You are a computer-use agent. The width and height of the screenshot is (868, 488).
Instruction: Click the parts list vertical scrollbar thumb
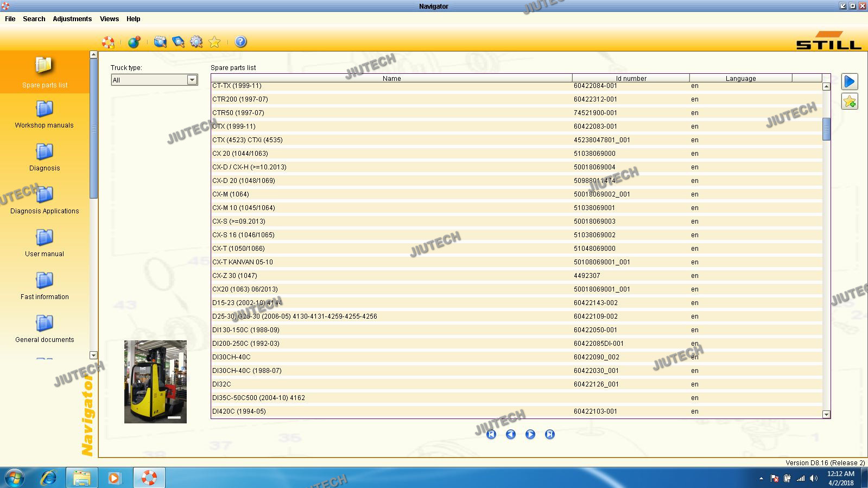[826, 129]
